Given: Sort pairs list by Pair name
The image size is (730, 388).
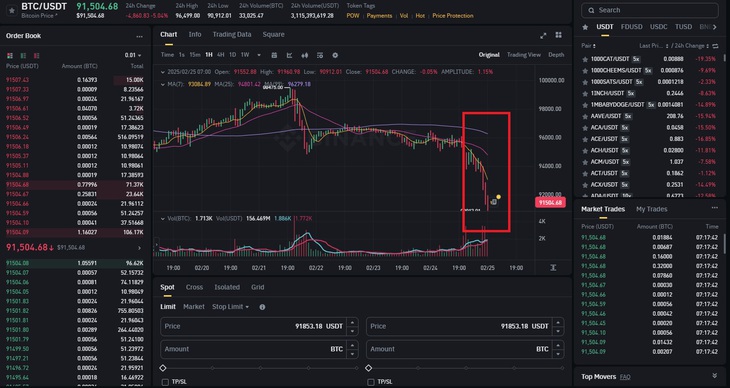Looking at the screenshot, I should [588, 46].
